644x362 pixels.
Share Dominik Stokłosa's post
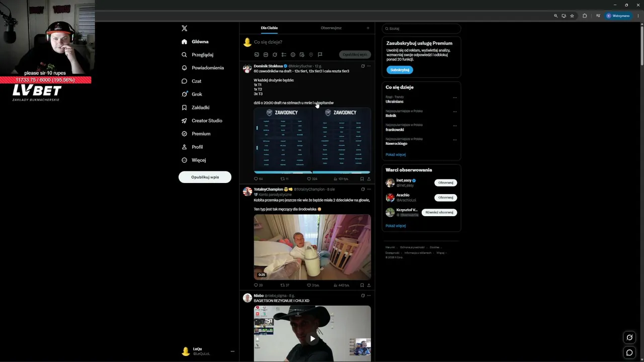[369, 179]
